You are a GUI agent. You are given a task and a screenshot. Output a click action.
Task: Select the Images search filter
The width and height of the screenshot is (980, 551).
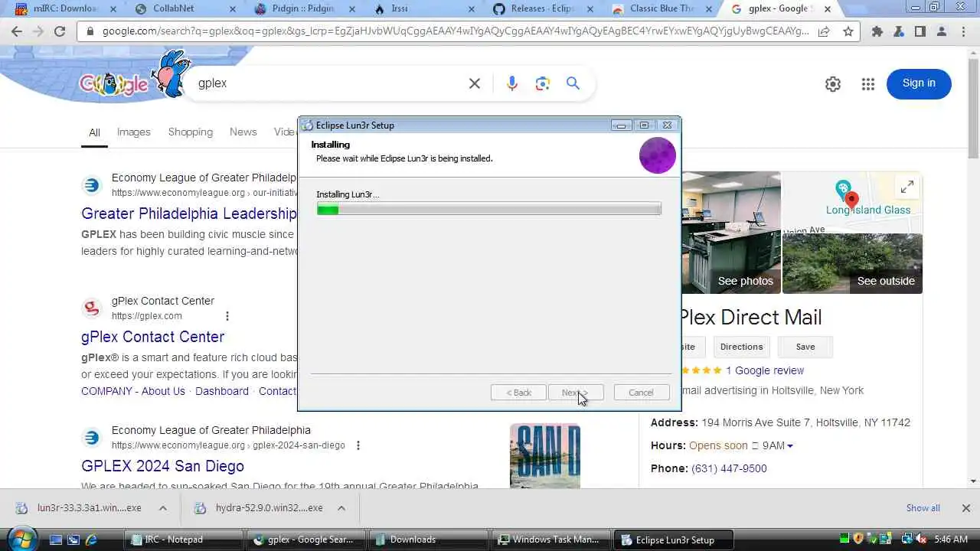pyautogui.click(x=134, y=132)
